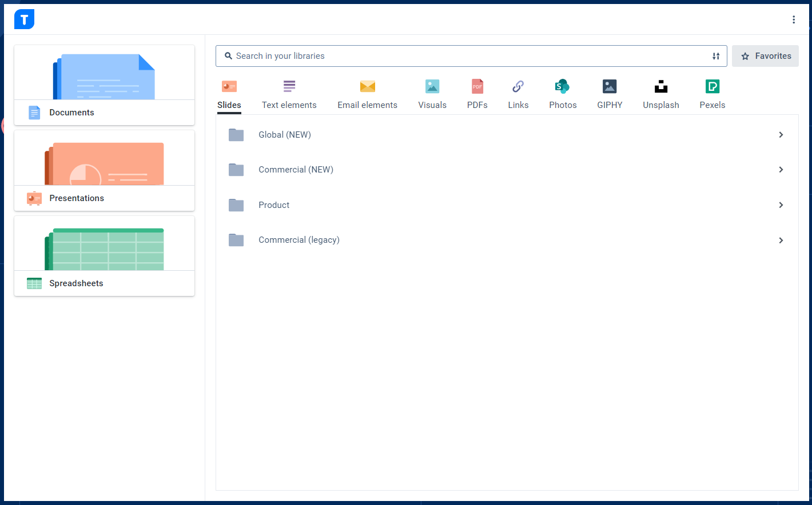The height and width of the screenshot is (505, 812).
Task: Select the Global (NEW) folder name
Action: tap(285, 135)
